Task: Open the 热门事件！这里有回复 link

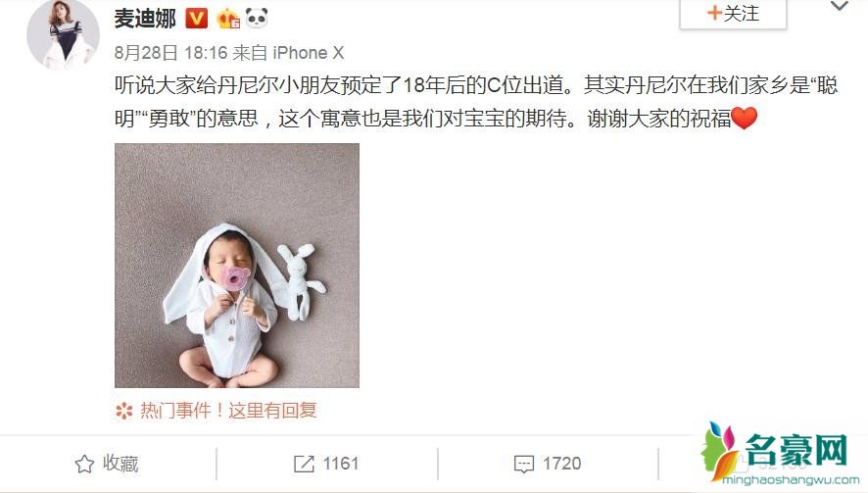Action: pos(228,411)
